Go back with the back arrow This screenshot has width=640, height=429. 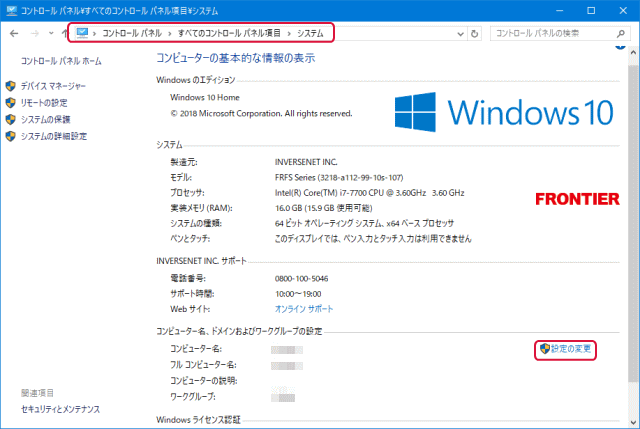tap(14, 33)
